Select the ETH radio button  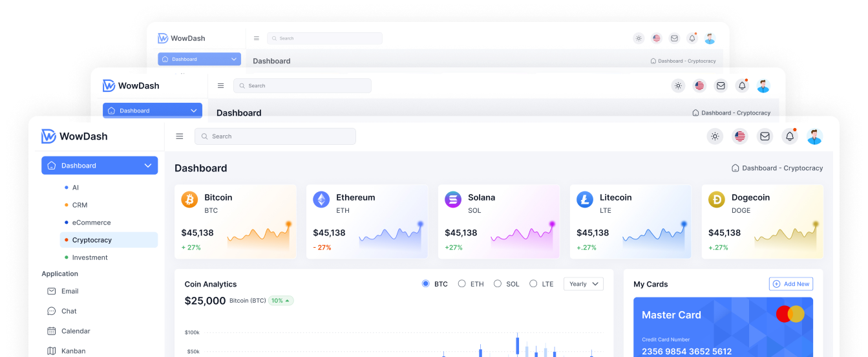(461, 284)
